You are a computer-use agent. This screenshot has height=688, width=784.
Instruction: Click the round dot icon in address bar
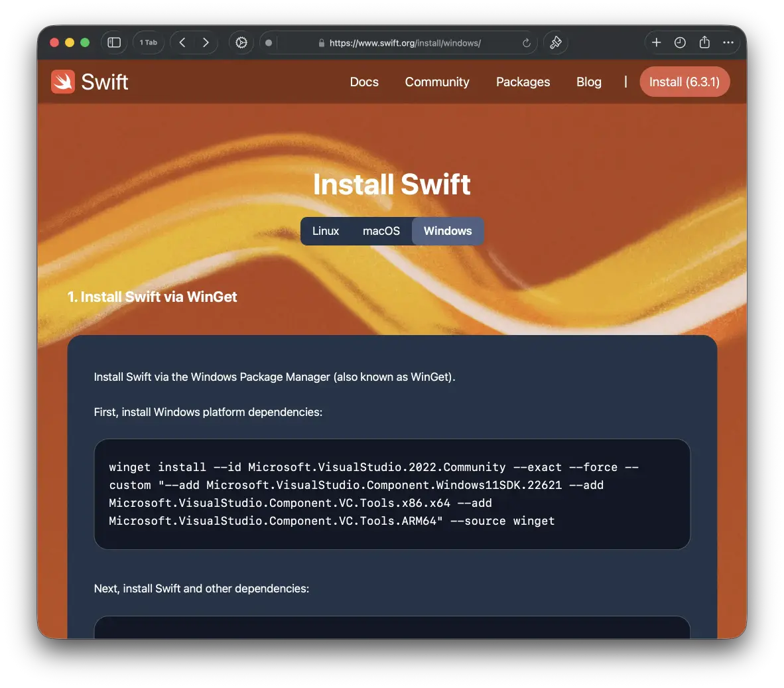[x=269, y=43]
